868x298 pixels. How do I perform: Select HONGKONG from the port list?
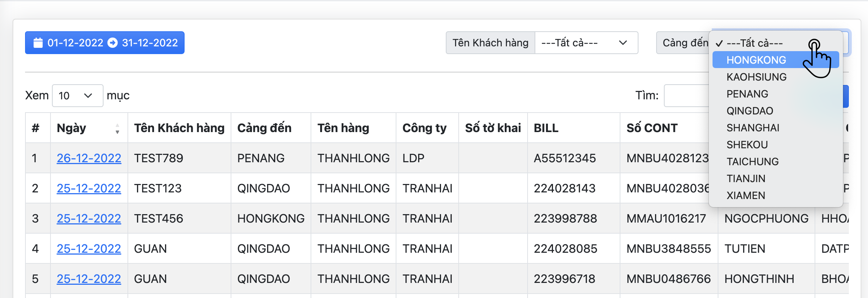tap(756, 60)
